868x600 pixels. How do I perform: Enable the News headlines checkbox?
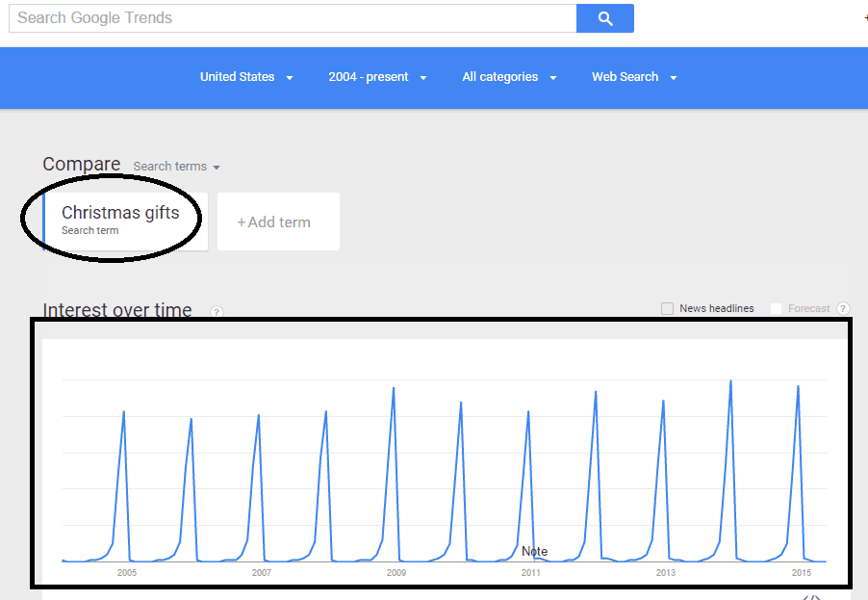click(x=667, y=308)
